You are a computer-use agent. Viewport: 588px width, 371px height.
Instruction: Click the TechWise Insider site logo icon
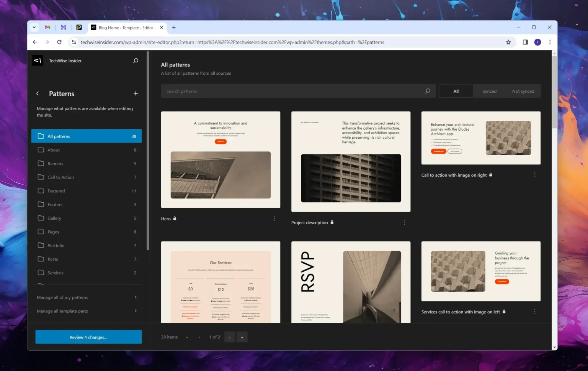[38, 60]
